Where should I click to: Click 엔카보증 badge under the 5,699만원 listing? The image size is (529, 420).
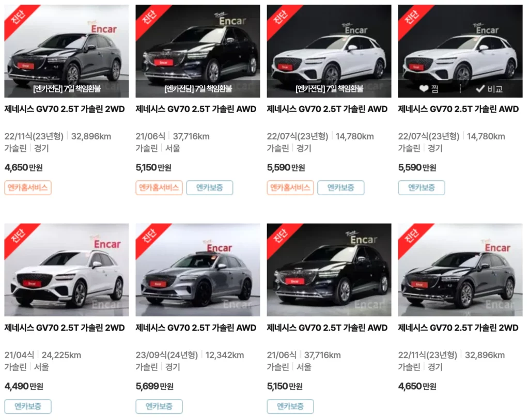159,406
